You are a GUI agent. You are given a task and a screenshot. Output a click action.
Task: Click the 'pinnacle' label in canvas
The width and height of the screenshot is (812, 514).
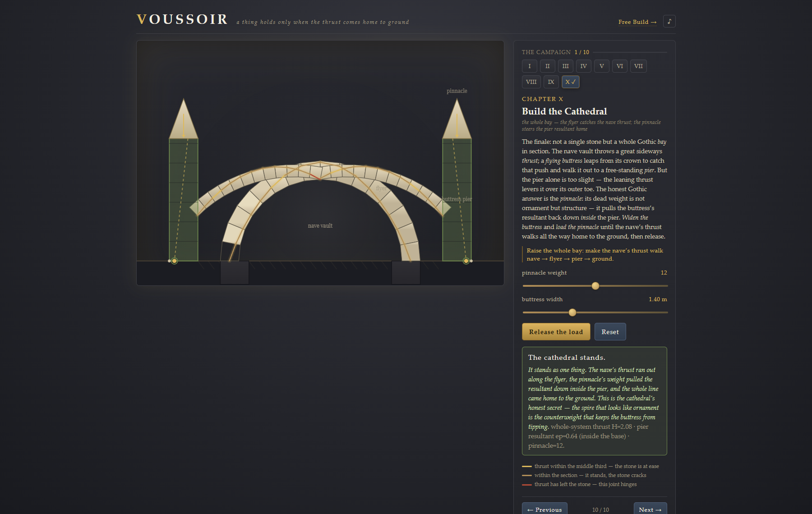[x=457, y=91]
